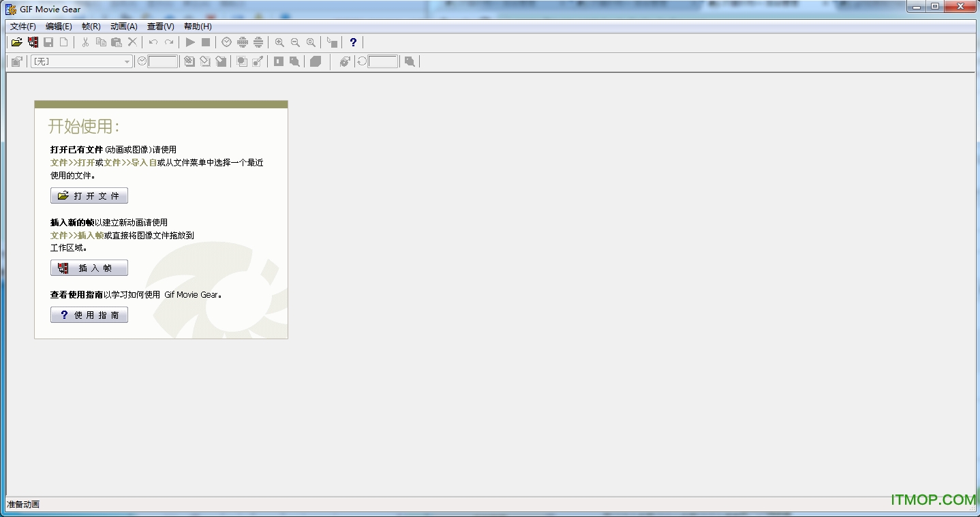Open the 帧(R) menu

[91, 27]
